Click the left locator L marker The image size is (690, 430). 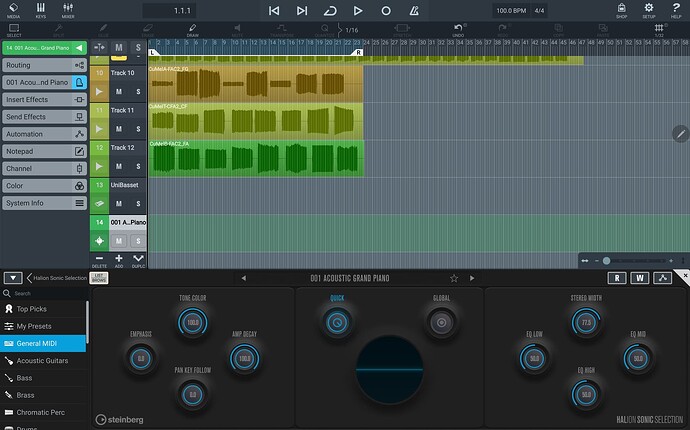tap(153, 52)
